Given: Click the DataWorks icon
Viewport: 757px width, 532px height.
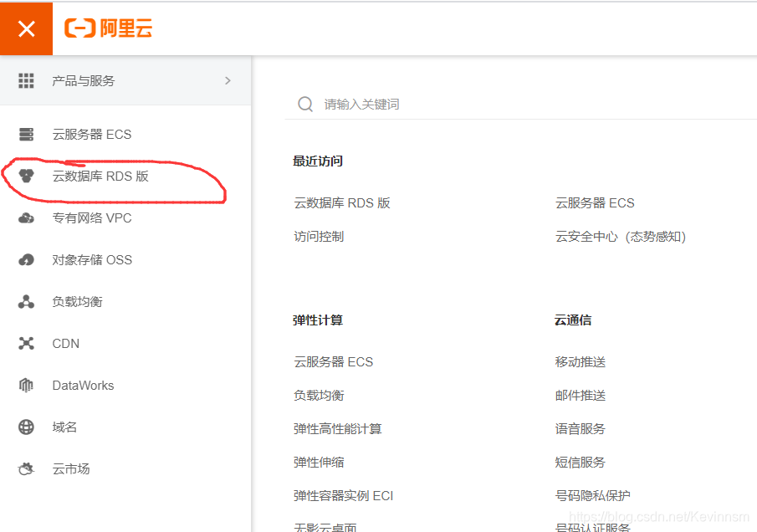Looking at the screenshot, I should 26,386.
